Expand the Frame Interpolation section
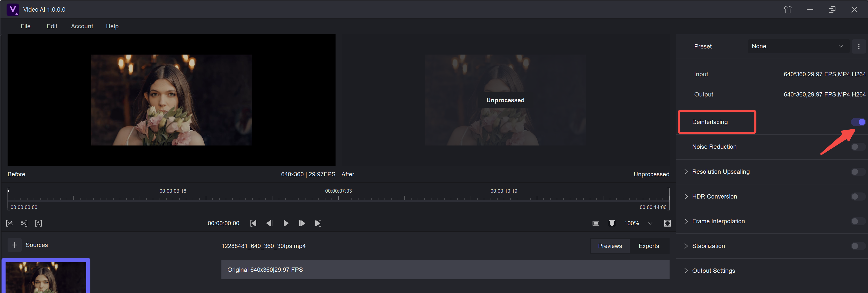This screenshot has width=868, height=293. pos(686,221)
